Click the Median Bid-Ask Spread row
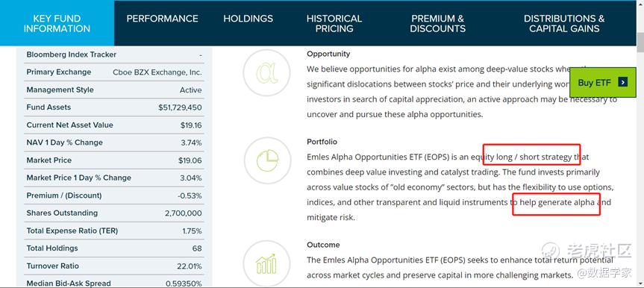The height and width of the screenshot is (288, 644). 114,283
